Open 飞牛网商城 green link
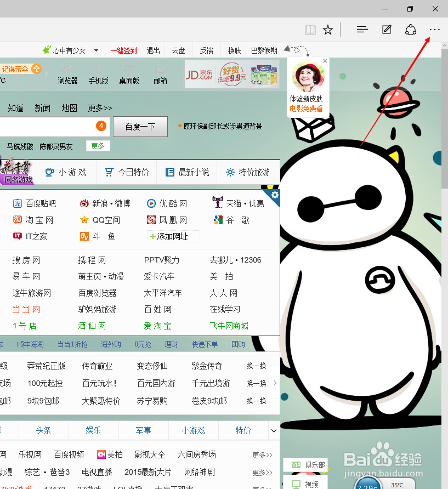Image resolution: width=448 pixels, height=489 pixels. click(229, 326)
